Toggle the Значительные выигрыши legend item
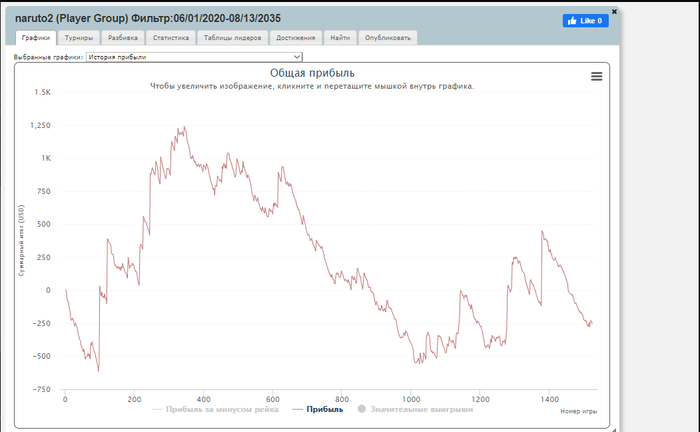 coord(415,409)
